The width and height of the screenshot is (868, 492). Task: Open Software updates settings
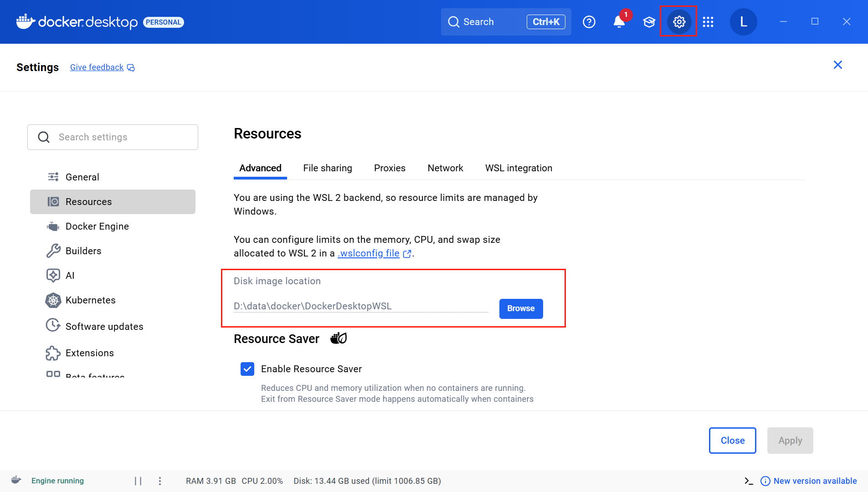point(113,326)
